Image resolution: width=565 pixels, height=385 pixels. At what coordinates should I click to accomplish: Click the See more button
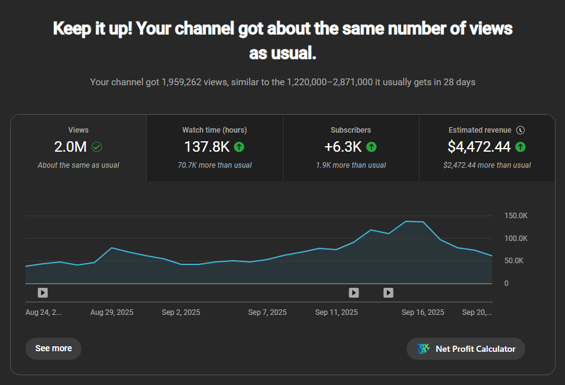coord(53,349)
